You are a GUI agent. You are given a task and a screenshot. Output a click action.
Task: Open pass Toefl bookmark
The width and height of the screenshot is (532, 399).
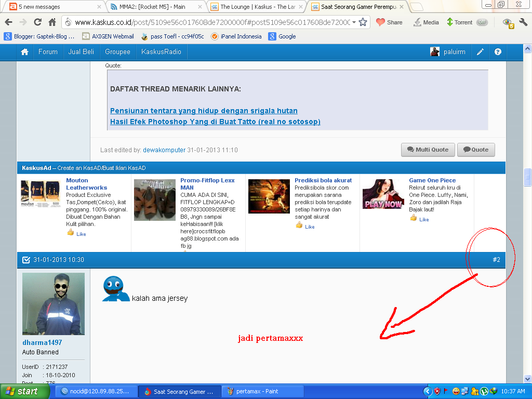coord(172,36)
